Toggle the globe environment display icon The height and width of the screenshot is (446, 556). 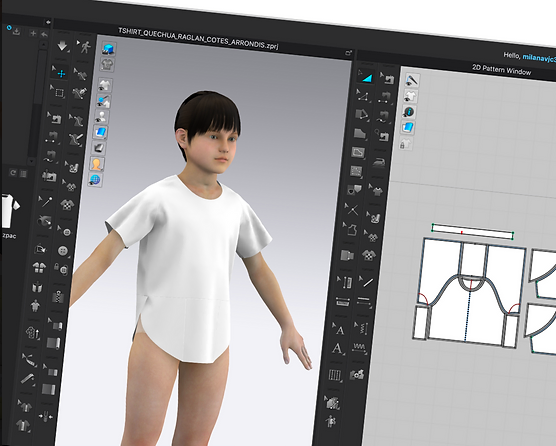point(95,179)
